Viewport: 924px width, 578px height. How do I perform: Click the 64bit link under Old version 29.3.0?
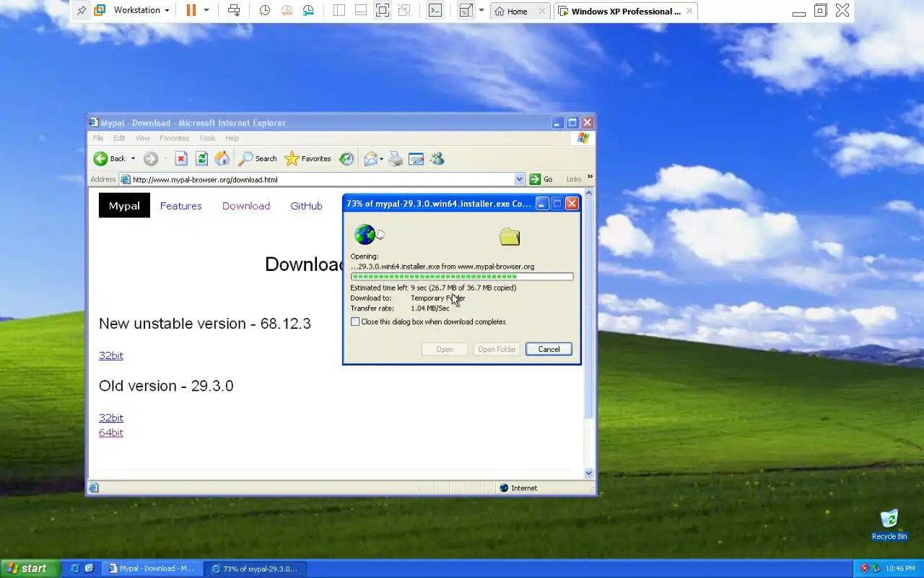111,433
